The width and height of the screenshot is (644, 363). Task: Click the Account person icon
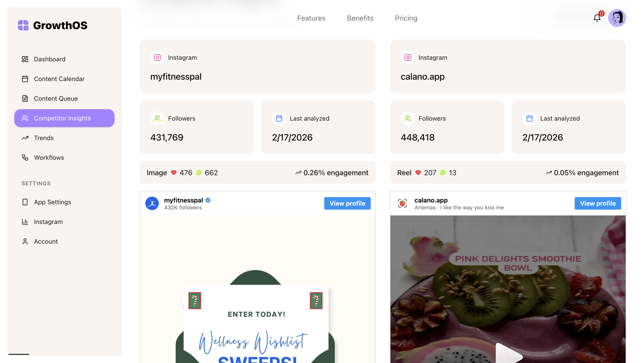25,241
